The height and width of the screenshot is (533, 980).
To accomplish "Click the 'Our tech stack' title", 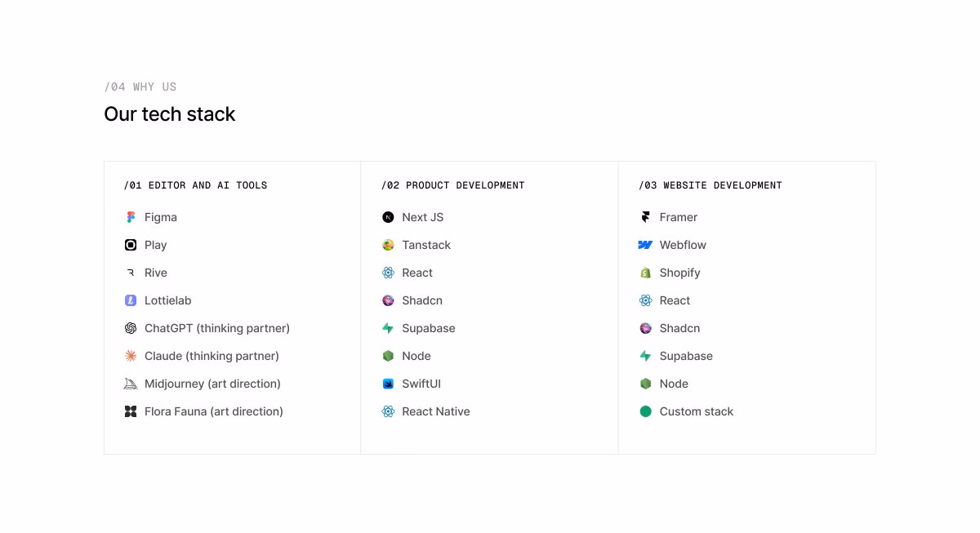I will [170, 114].
